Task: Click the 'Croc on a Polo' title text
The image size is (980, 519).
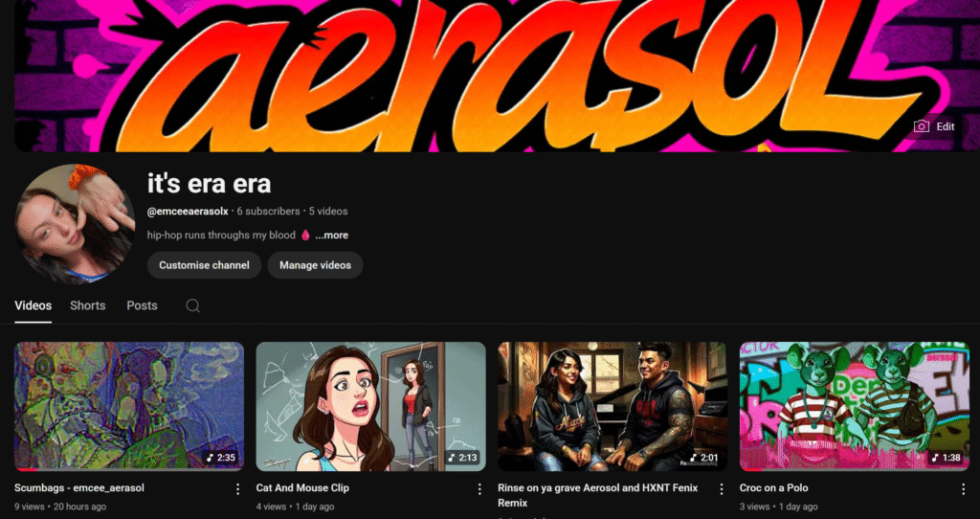Action: pyautogui.click(x=773, y=488)
